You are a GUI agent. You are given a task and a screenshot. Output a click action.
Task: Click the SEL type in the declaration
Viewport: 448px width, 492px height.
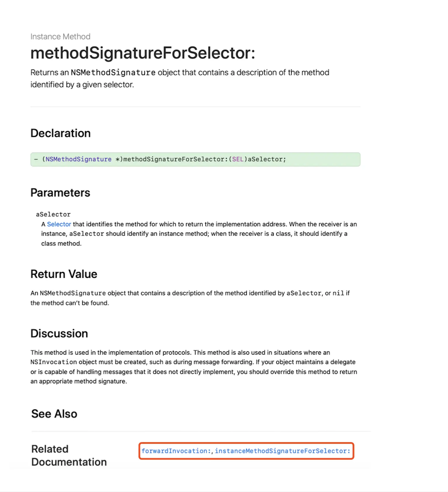[x=238, y=159]
